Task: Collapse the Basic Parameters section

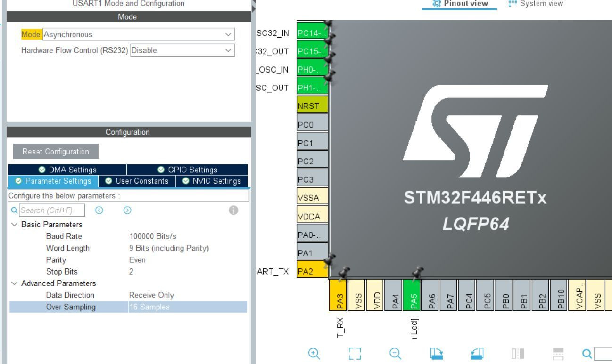Action: coord(14,225)
